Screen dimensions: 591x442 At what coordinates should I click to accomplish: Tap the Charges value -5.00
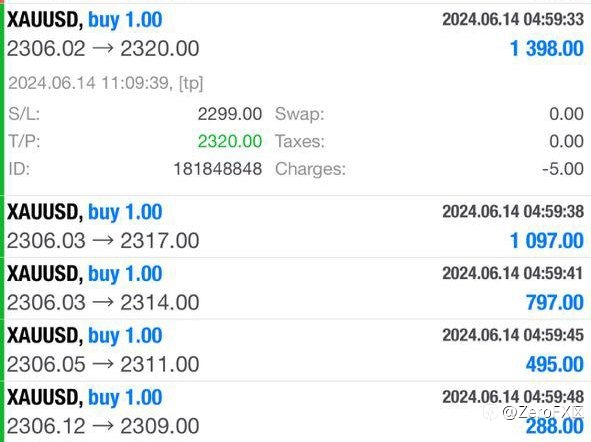point(563,169)
